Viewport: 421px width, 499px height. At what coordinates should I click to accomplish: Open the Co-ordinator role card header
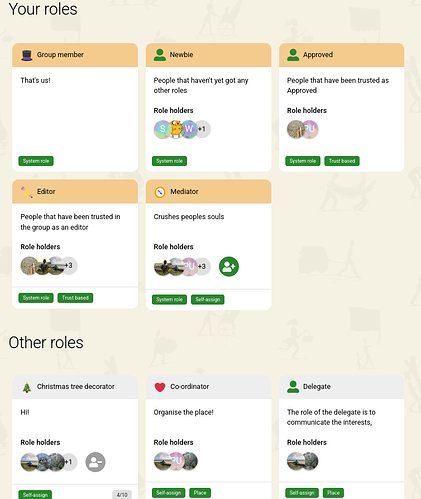coord(208,387)
